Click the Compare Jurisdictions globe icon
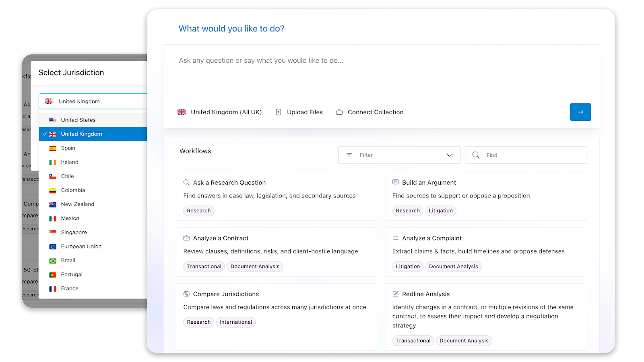 tap(186, 294)
